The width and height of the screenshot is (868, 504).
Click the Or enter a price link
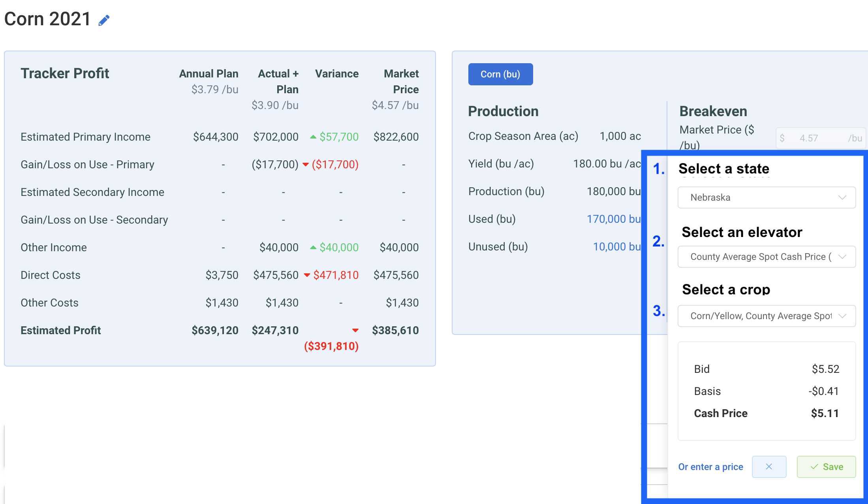(x=710, y=467)
